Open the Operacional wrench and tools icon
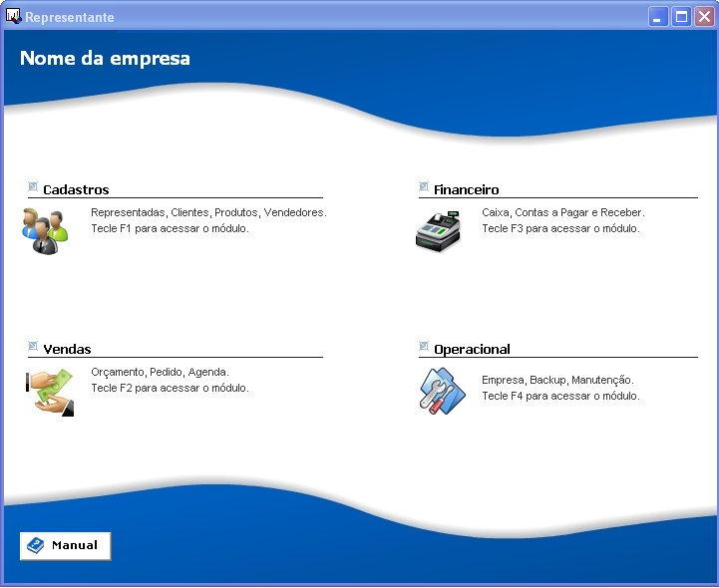Screen dimensions: 719x588 [441, 391]
